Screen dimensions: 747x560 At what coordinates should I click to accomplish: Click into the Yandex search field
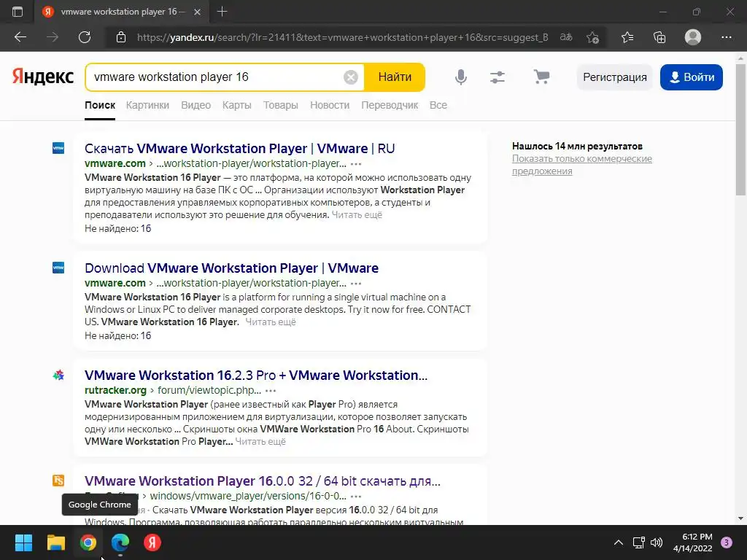214,77
